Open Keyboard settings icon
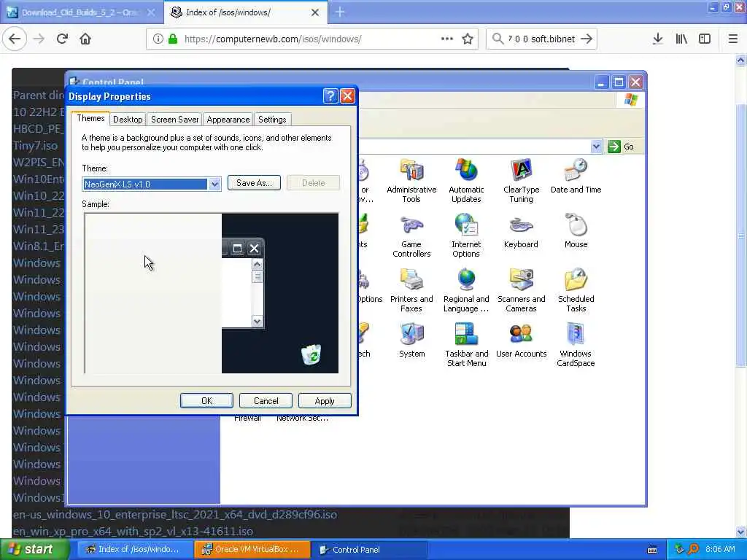The width and height of the screenshot is (747, 560). click(x=521, y=231)
